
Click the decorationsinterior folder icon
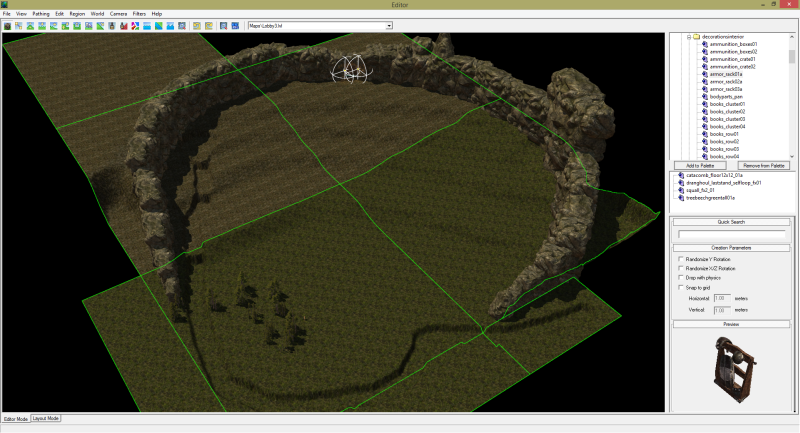tap(695, 36)
